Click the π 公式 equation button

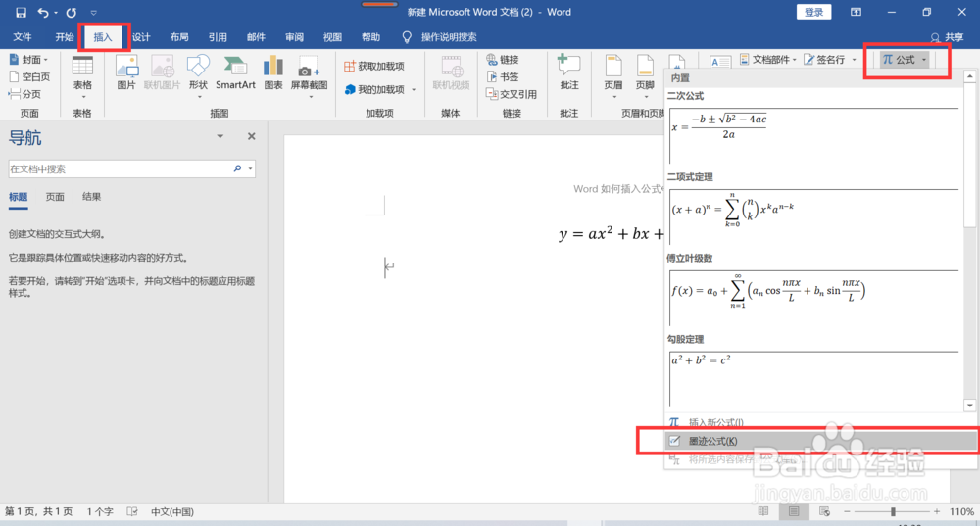click(x=899, y=60)
